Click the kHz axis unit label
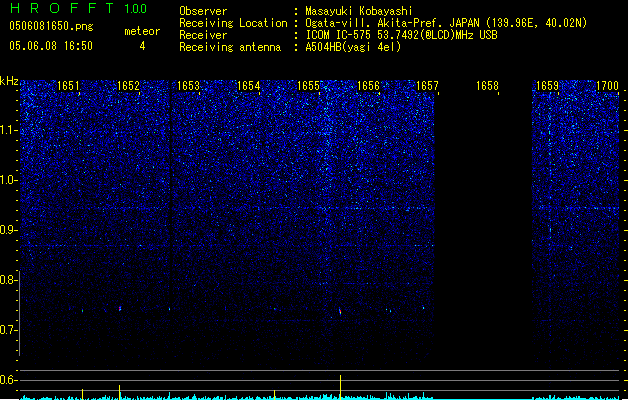Viewport: 629px width, 400px height. pos(9,81)
